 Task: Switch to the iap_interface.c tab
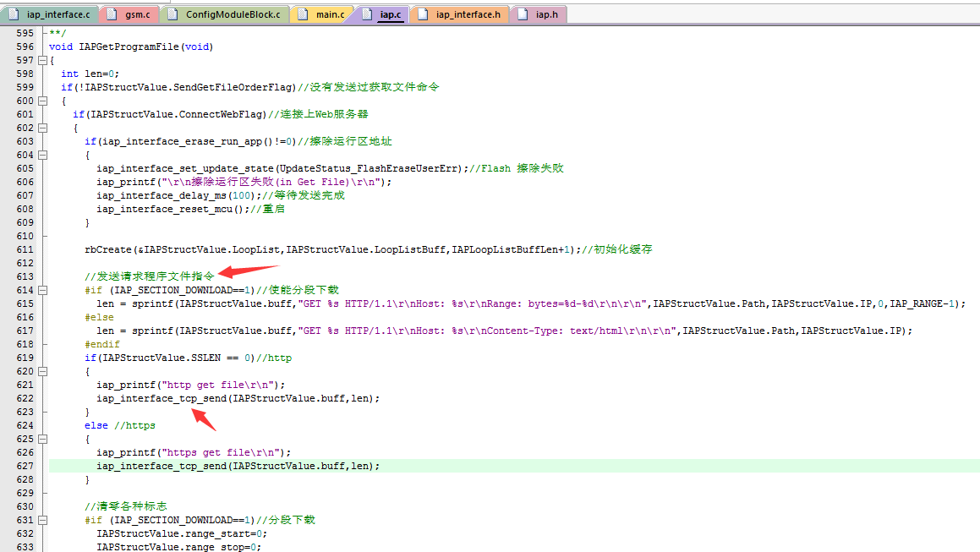click(50, 14)
